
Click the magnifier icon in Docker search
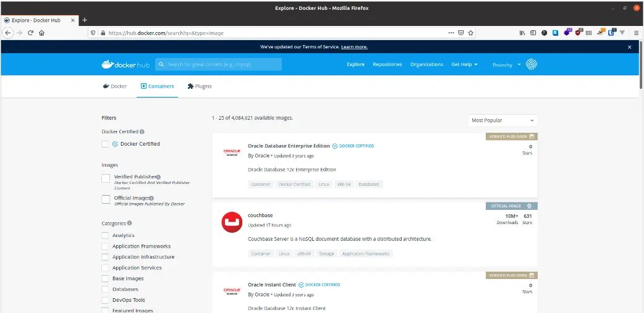click(x=161, y=64)
